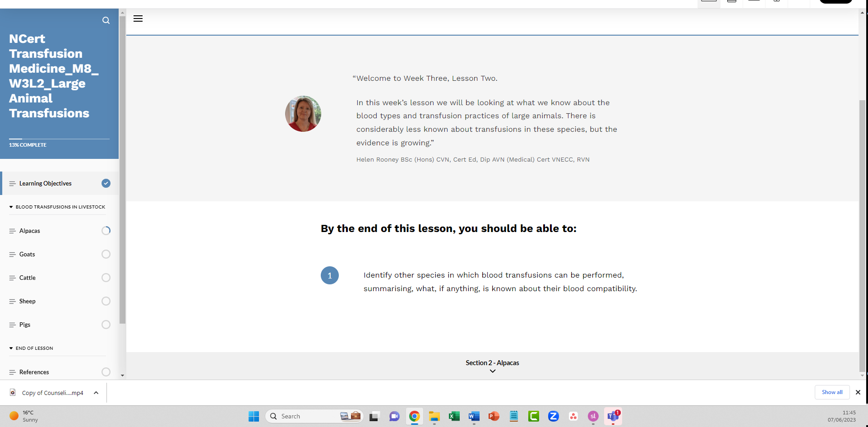Open Task View in the taskbar
The width and height of the screenshot is (868, 427).
[x=374, y=417]
